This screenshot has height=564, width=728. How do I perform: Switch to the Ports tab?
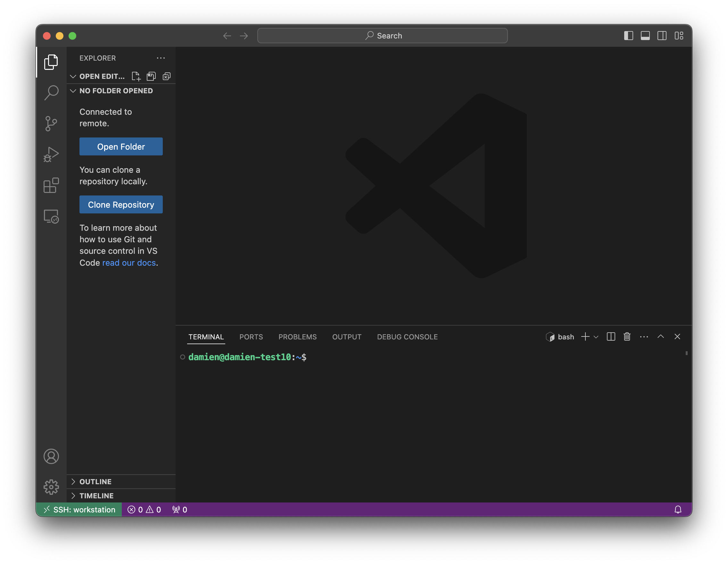point(251,337)
